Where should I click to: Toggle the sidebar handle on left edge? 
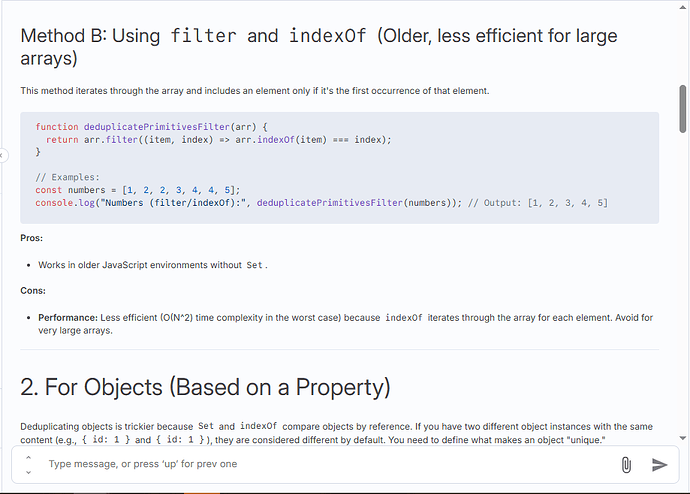coord(3,155)
